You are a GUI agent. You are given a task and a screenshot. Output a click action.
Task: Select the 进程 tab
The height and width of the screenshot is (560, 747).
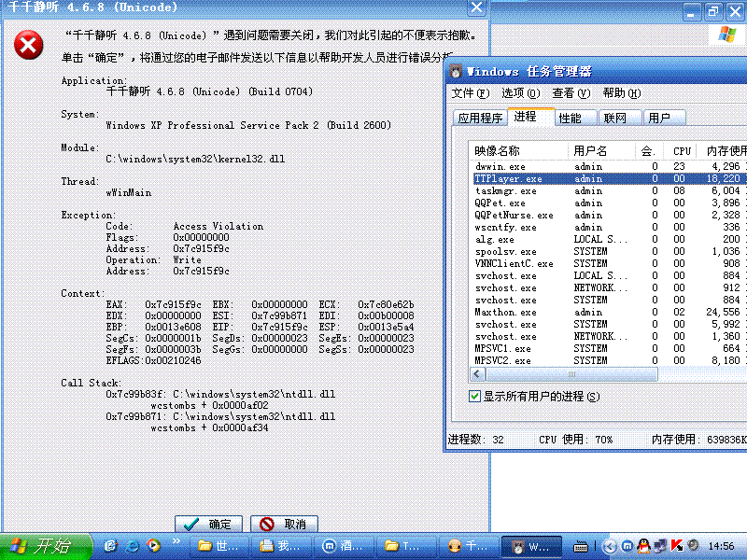[x=530, y=117]
